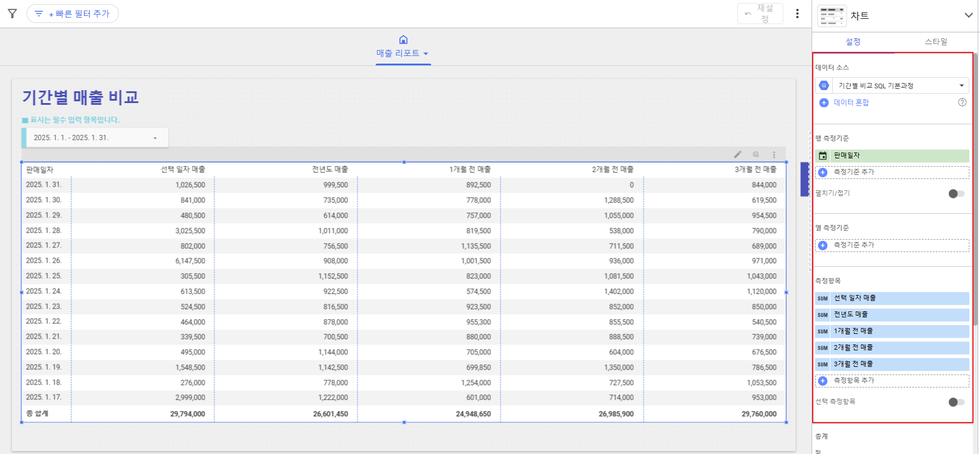This screenshot has width=980, height=454.
Task: Click the magnifier explore icon on table header
Action: (756, 154)
